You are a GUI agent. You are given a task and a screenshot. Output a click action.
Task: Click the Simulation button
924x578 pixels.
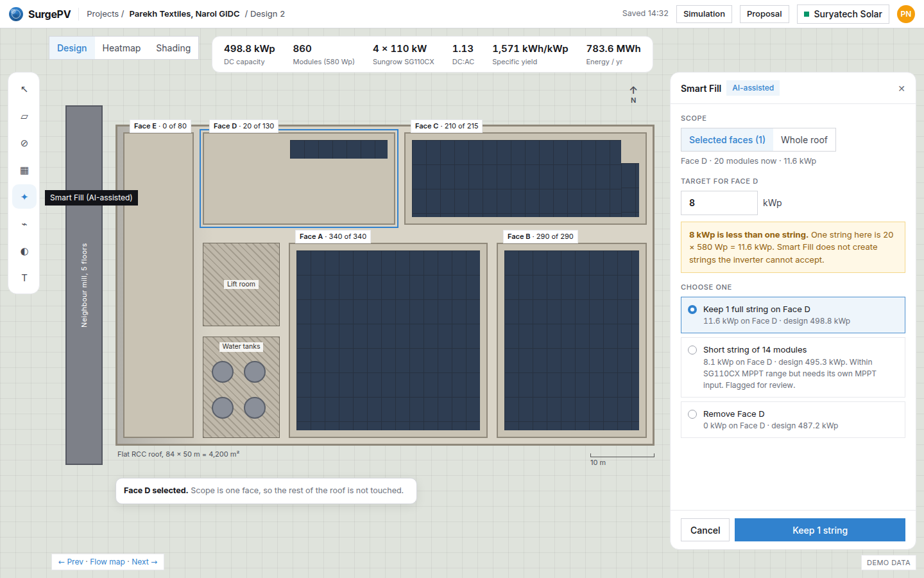pyautogui.click(x=704, y=14)
